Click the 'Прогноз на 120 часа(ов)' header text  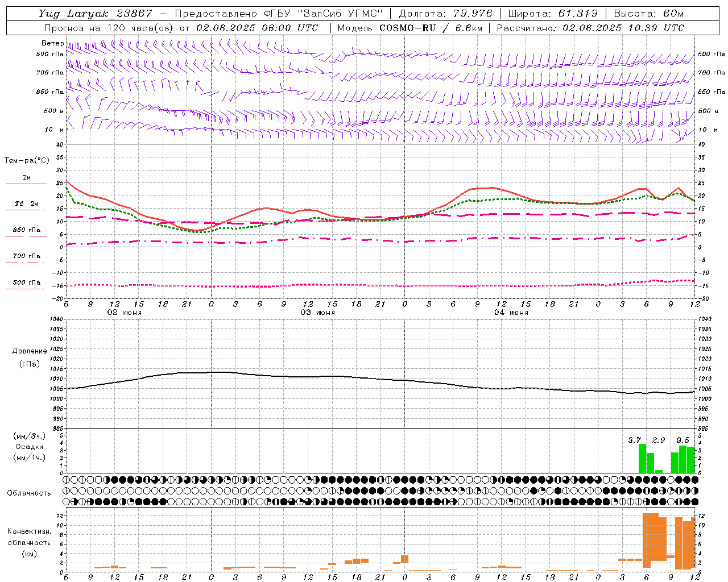(109, 28)
